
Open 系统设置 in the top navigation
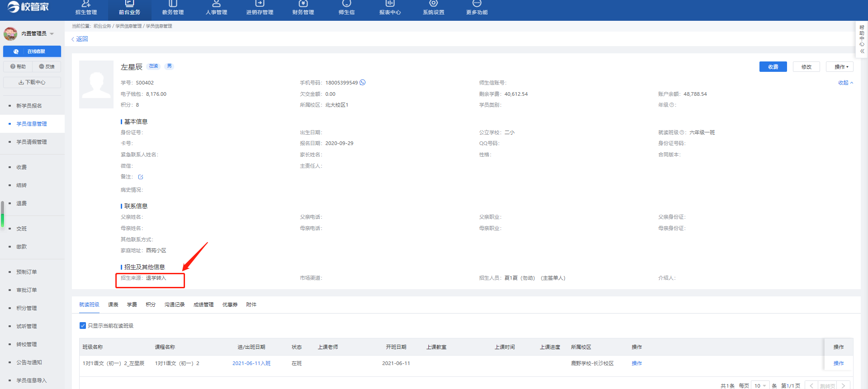433,8
